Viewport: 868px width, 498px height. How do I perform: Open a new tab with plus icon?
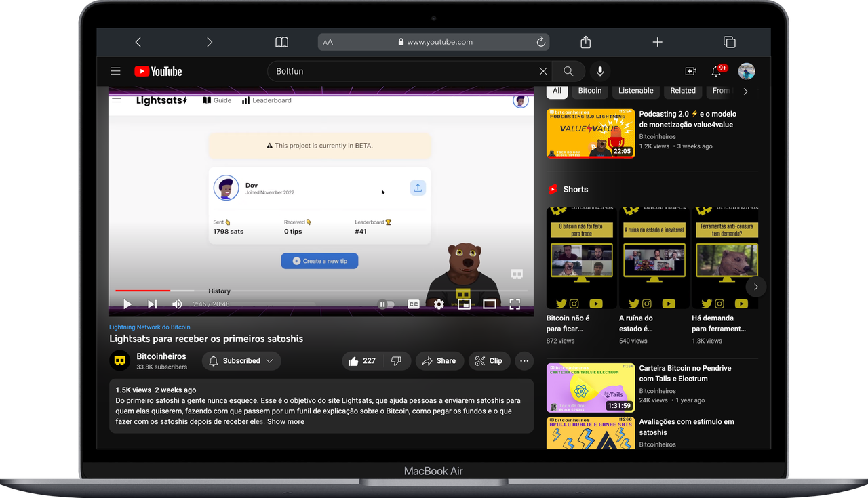[x=657, y=42]
